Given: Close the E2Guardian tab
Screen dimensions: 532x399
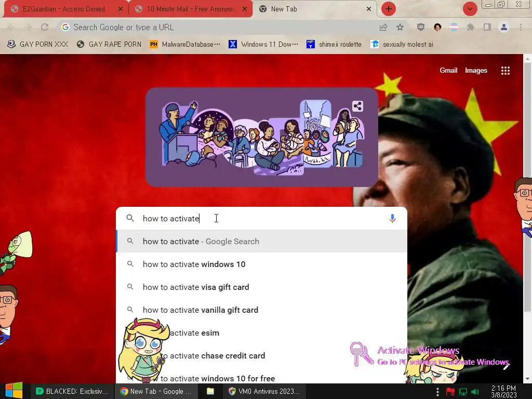Looking at the screenshot, I should click(120, 9).
